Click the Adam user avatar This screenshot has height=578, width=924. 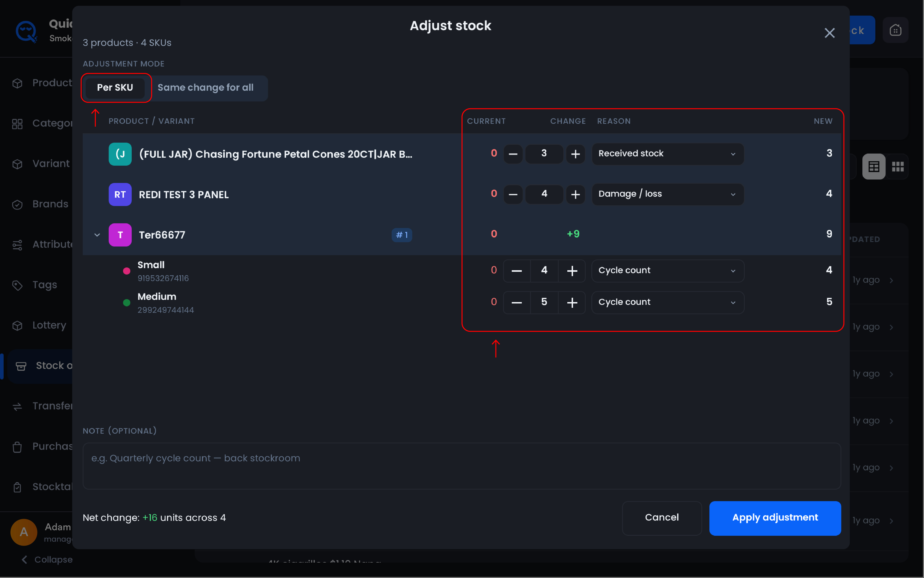pos(24,532)
